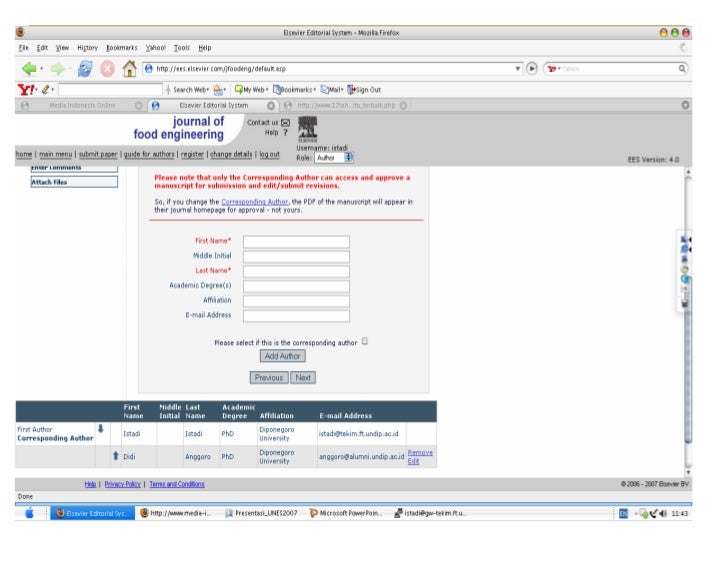728x563 pixels.
Task: Go to submit paper link
Action: [98, 154]
